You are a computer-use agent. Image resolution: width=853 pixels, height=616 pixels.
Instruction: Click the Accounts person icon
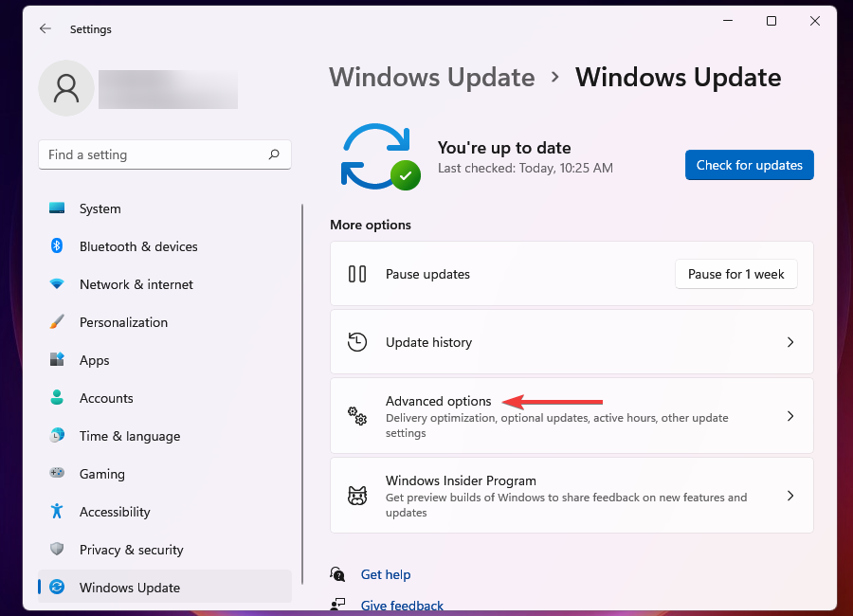pyautogui.click(x=57, y=397)
